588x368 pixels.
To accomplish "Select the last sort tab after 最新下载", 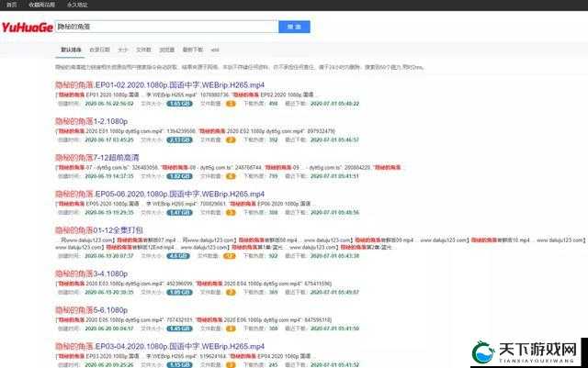I will click(215, 50).
